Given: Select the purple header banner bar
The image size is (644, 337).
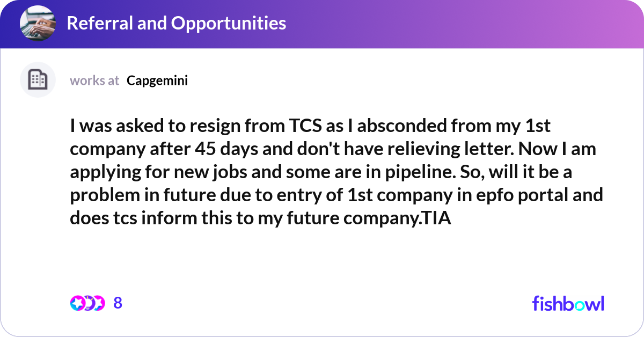Looking at the screenshot, I should click(x=322, y=23).
